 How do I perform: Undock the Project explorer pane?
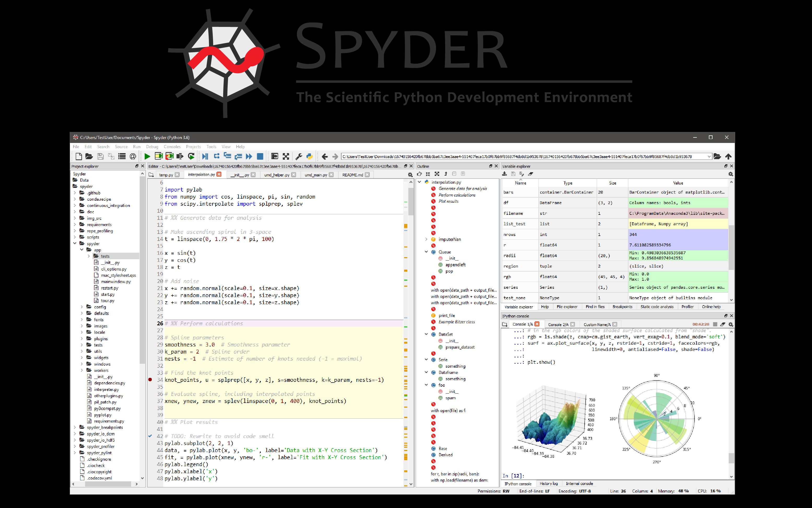click(x=137, y=166)
